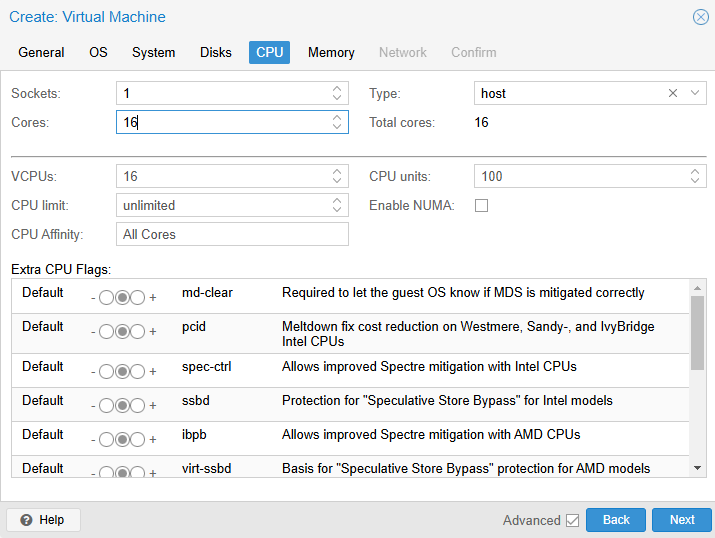Go to the Disks tab
Screen dimensions: 715x538
[215, 52]
